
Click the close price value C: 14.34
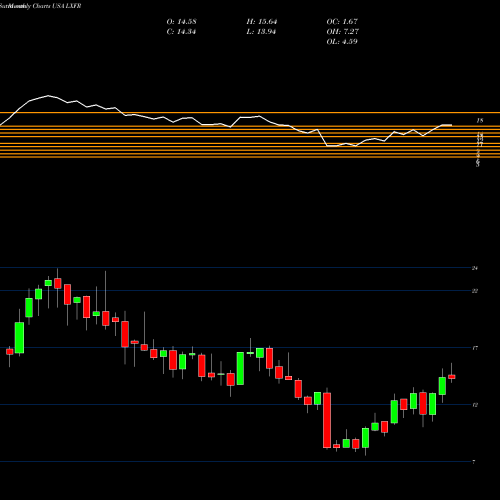pos(181,32)
